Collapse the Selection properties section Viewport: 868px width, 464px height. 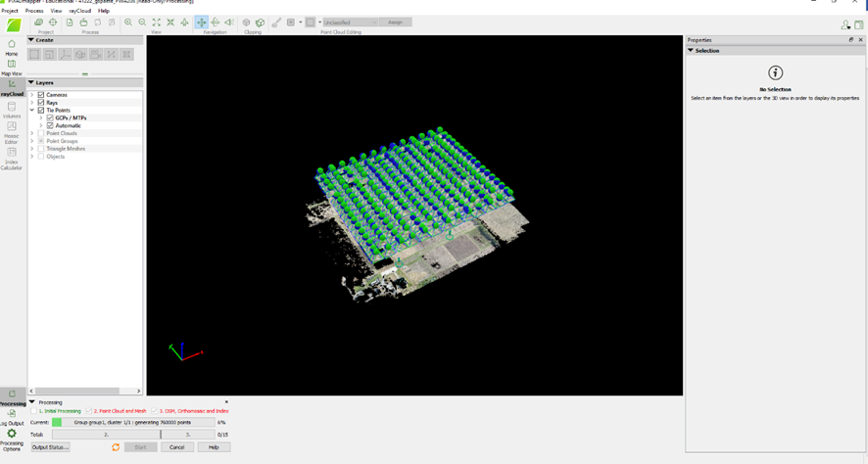(x=691, y=50)
